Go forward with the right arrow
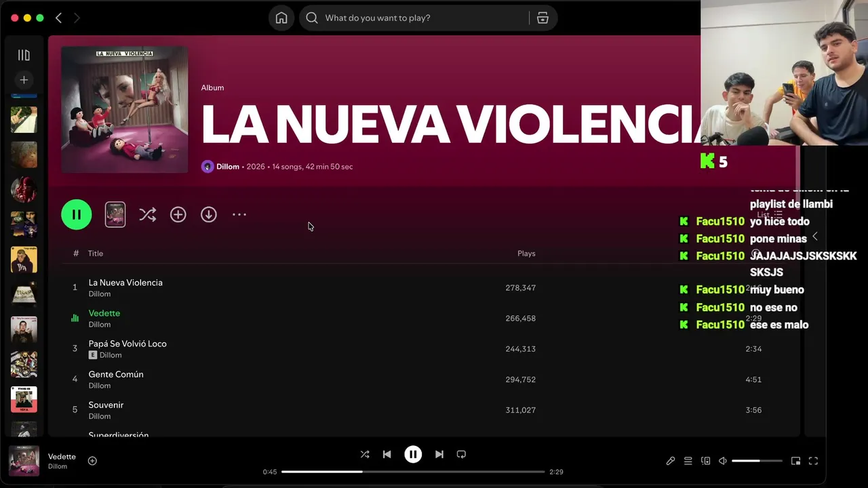 pos(77,18)
